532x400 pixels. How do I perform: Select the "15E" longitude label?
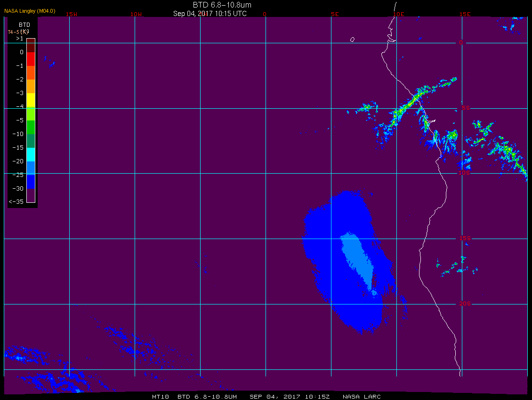pos(465,14)
